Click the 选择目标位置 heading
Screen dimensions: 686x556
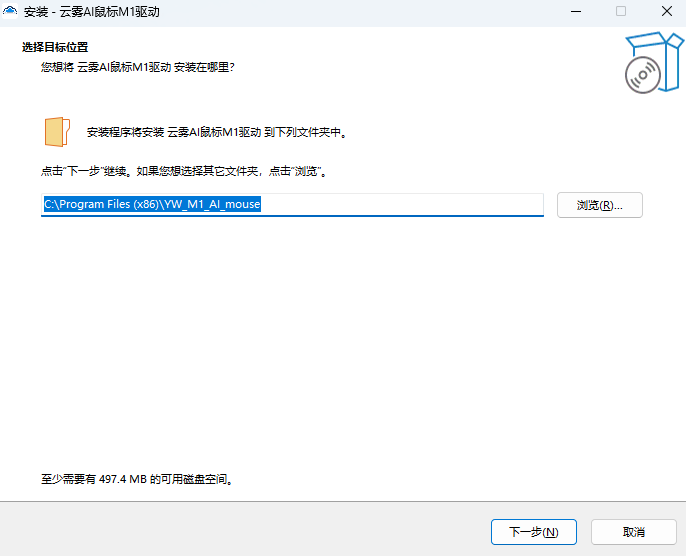point(54,48)
